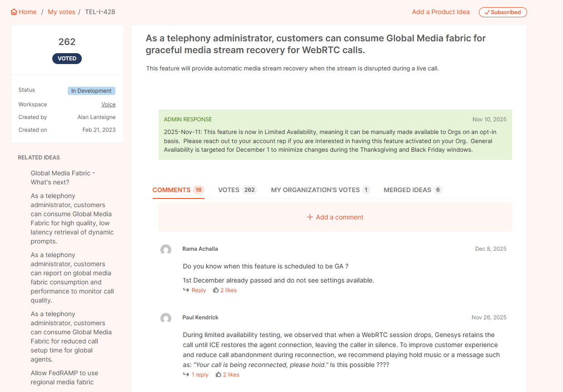Screen dimensions: 563x392
Task: Click the Nov 10, 2025 admin response date
Action: [x=489, y=119]
